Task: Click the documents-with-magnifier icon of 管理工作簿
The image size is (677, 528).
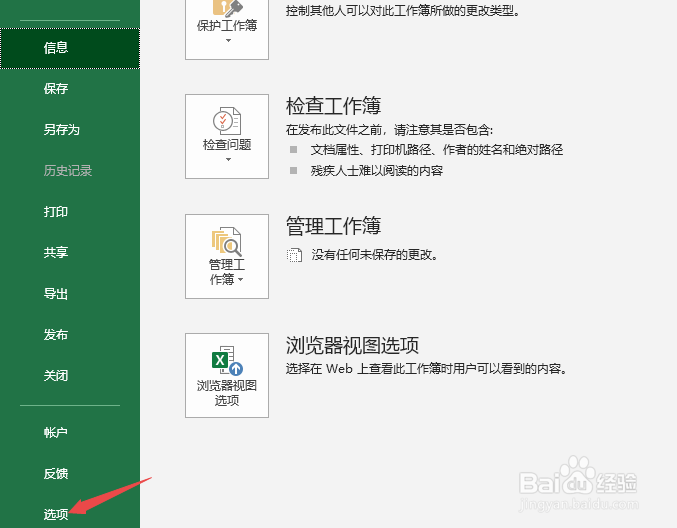Action: 227,241
